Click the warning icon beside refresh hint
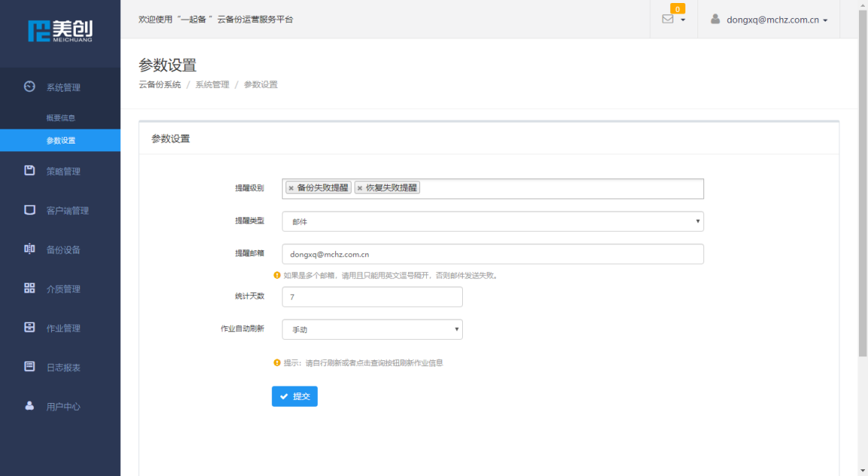Image resolution: width=868 pixels, height=476 pixels. tap(277, 362)
